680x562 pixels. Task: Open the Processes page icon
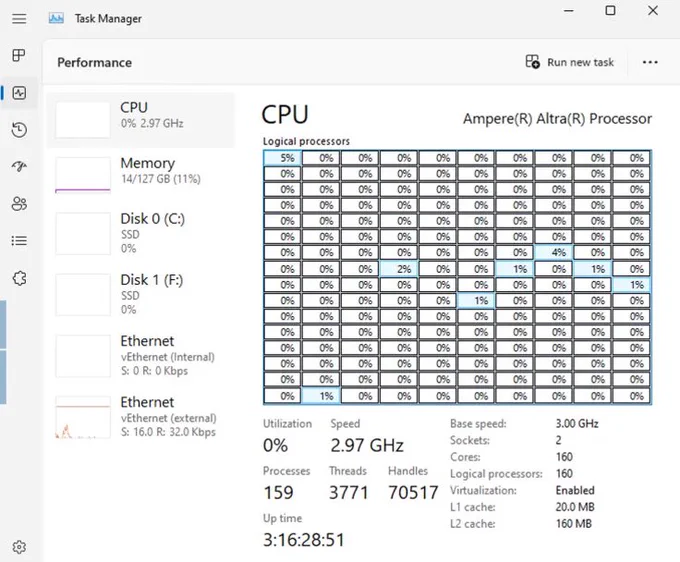pyautogui.click(x=19, y=55)
